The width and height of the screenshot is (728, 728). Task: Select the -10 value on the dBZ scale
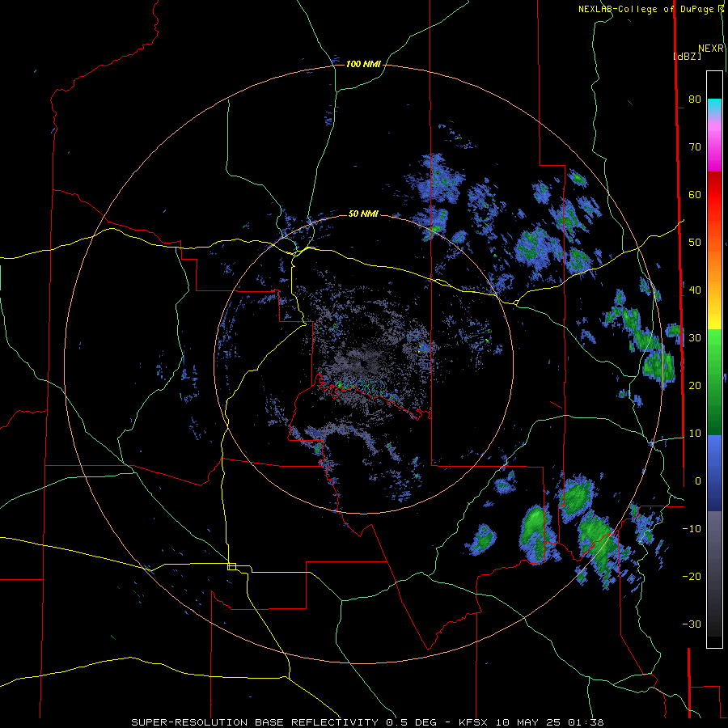(692, 528)
